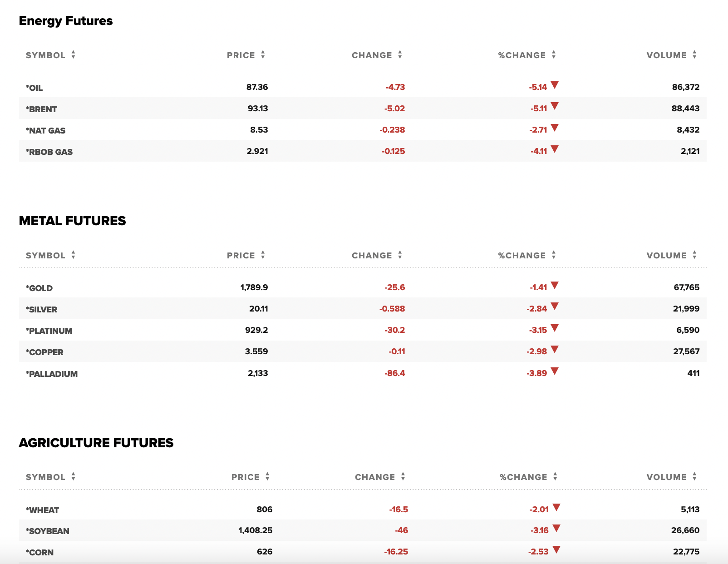728x564 pixels.
Task: Select the *PALLADIUM symbol link
Action: coord(52,374)
